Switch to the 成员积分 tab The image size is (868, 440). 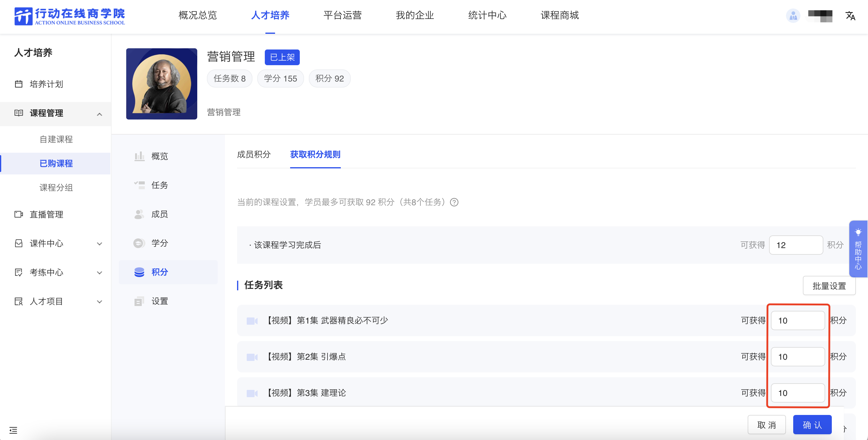254,155
